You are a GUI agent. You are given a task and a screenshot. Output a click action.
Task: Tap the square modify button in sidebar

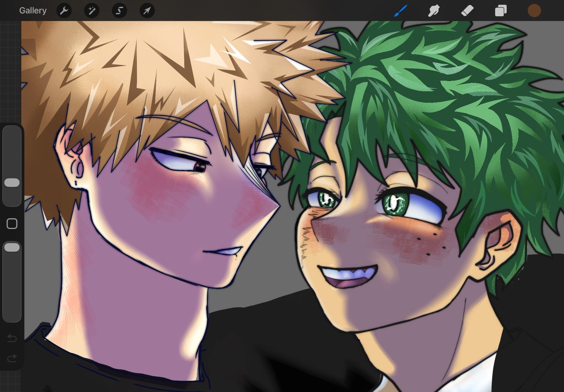coord(12,224)
